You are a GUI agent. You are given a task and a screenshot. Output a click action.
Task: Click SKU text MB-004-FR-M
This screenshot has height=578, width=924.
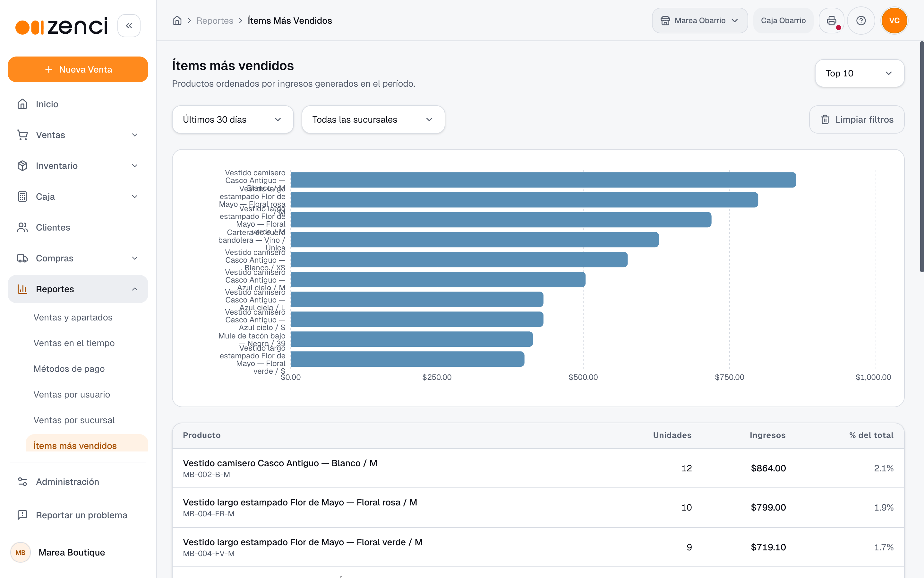click(x=209, y=514)
